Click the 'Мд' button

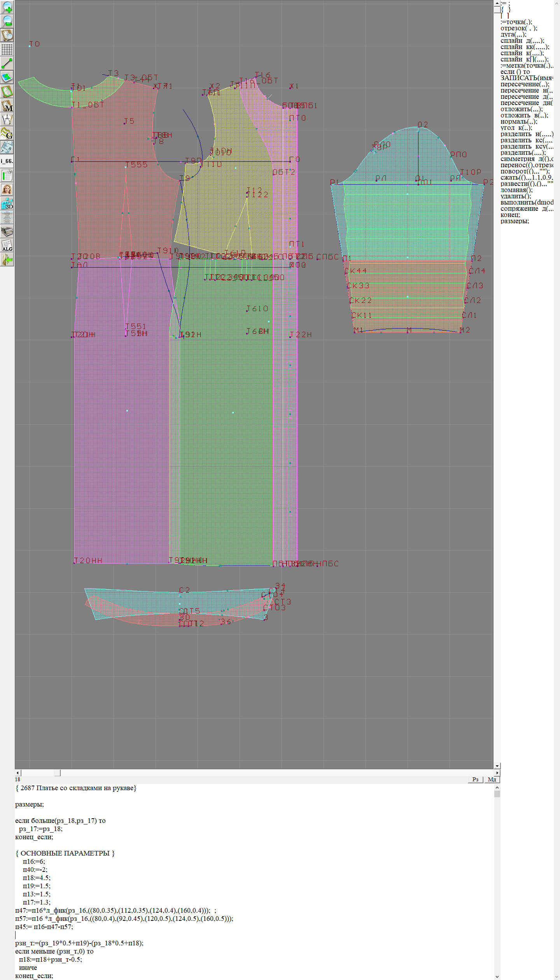(492, 780)
